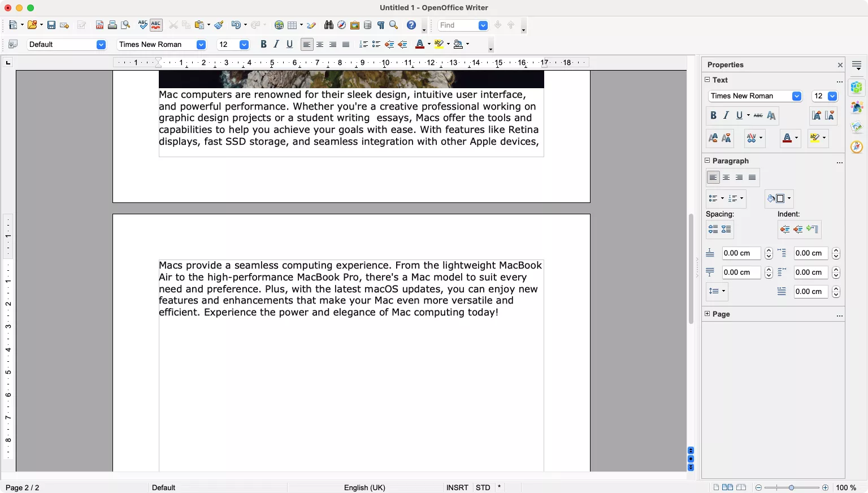Insert a table using the toolbar icon

pos(292,25)
